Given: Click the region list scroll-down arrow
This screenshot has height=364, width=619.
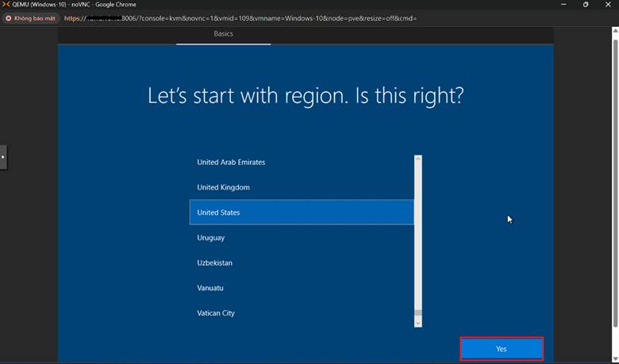Looking at the screenshot, I should pyautogui.click(x=418, y=323).
